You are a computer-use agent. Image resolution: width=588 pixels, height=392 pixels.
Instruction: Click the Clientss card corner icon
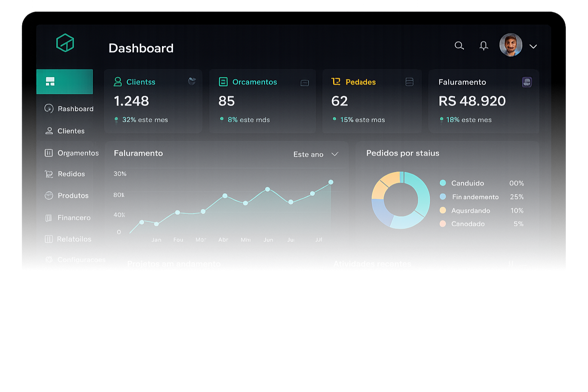(x=192, y=81)
